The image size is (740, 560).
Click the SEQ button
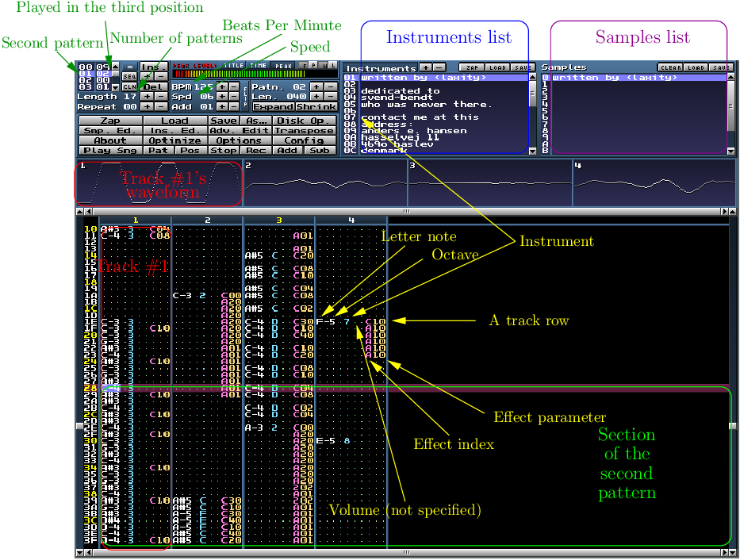(x=130, y=76)
